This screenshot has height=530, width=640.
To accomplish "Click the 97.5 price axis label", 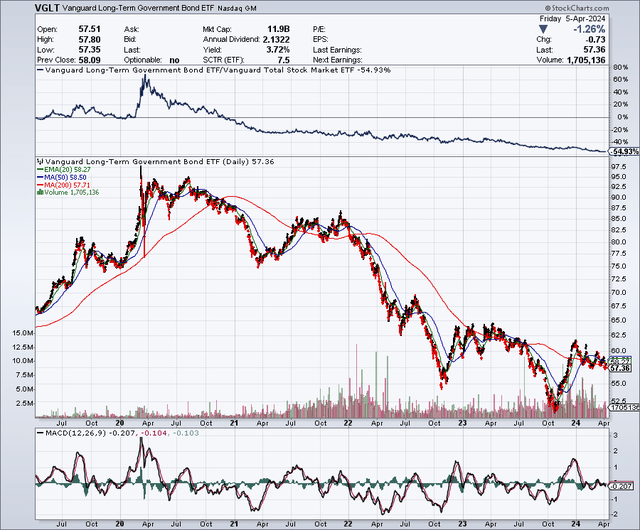I will (619, 167).
